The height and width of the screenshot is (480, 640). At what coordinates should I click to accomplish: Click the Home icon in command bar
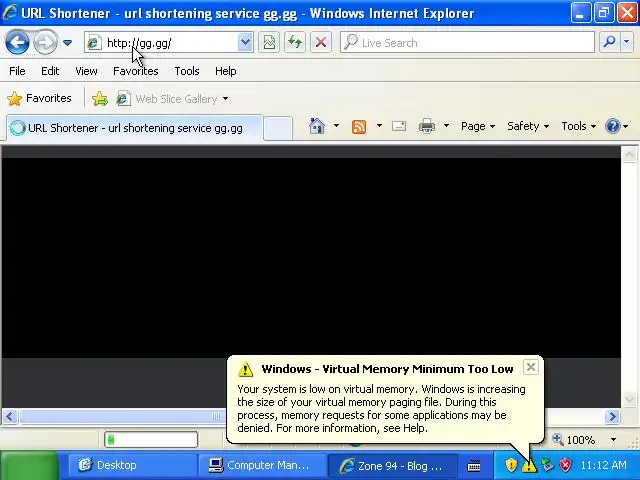click(317, 126)
